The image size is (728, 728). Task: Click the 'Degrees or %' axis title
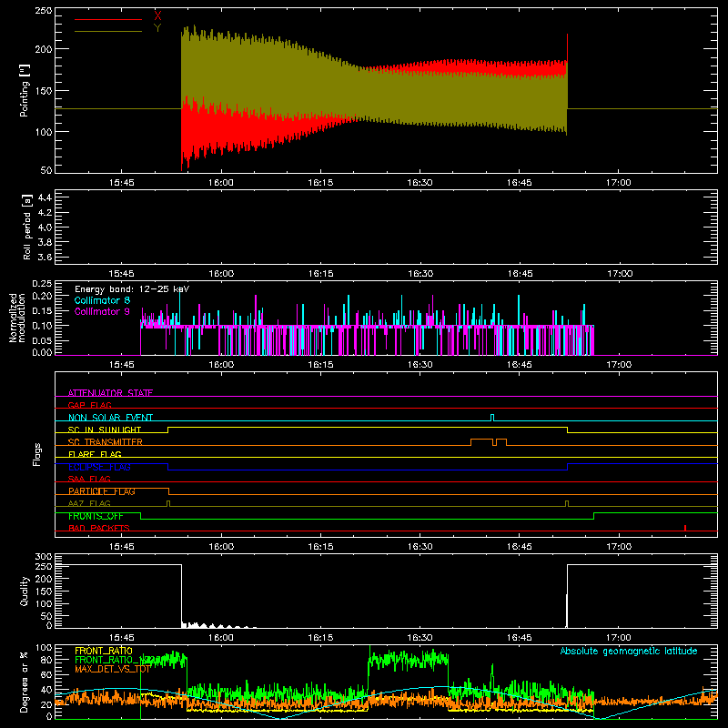[x=25, y=682]
